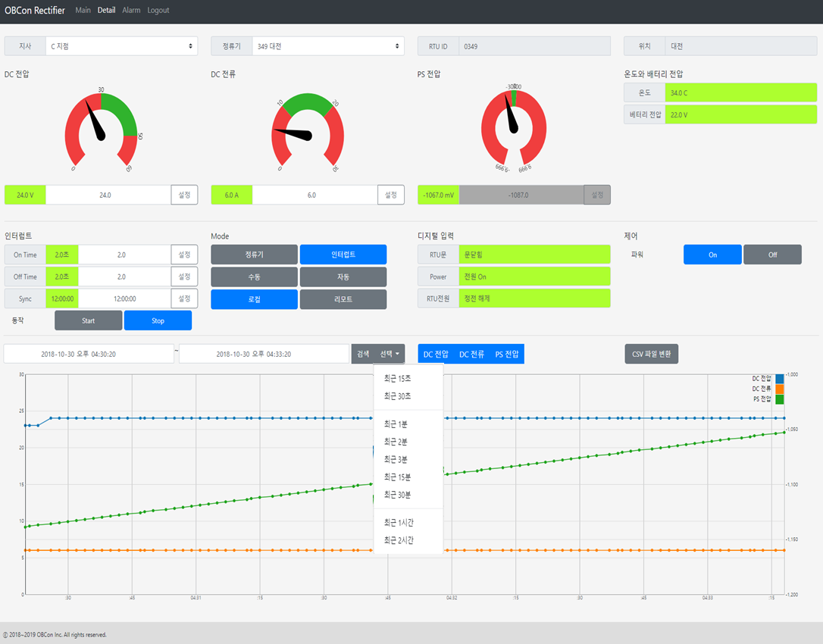The height and width of the screenshot is (644, 823).
Task: Choose 최근 2분 from the range menu
Action: tap(408, 442)
